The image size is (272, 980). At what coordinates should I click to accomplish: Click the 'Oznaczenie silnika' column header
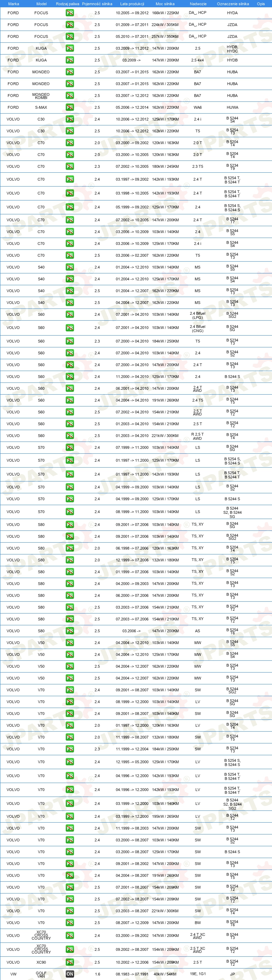233,4
